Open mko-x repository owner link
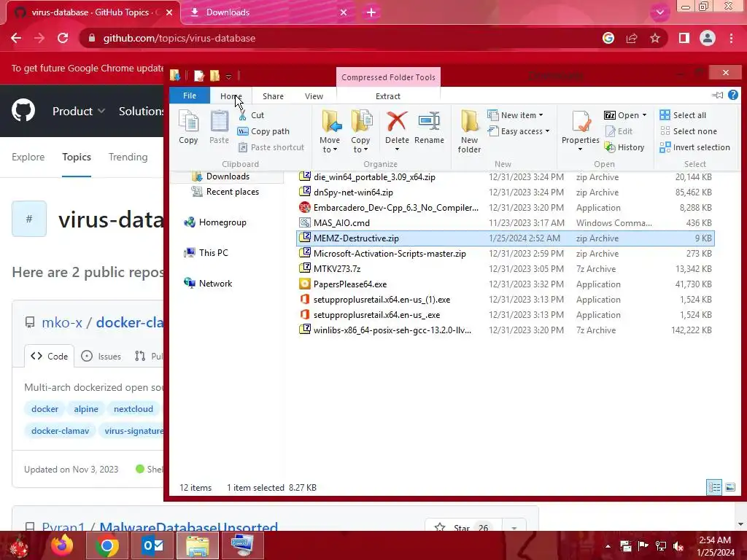Image resolution: width=747 pixels, height=560 pixels. click(x=62, y=322)
